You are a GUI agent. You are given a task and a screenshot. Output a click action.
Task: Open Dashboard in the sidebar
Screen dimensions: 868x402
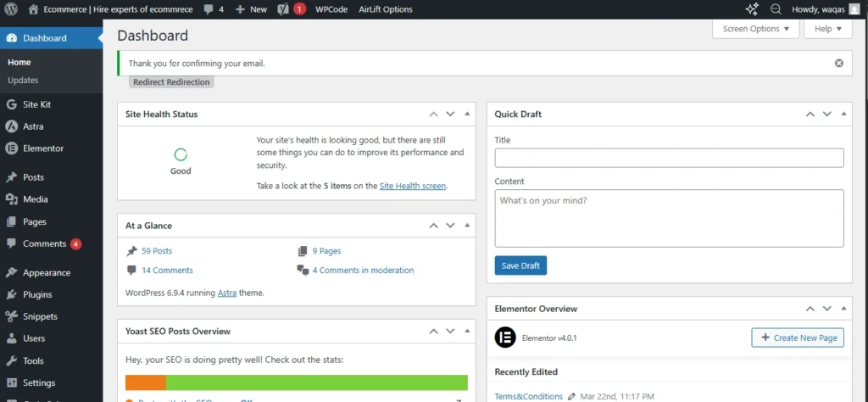51,38
